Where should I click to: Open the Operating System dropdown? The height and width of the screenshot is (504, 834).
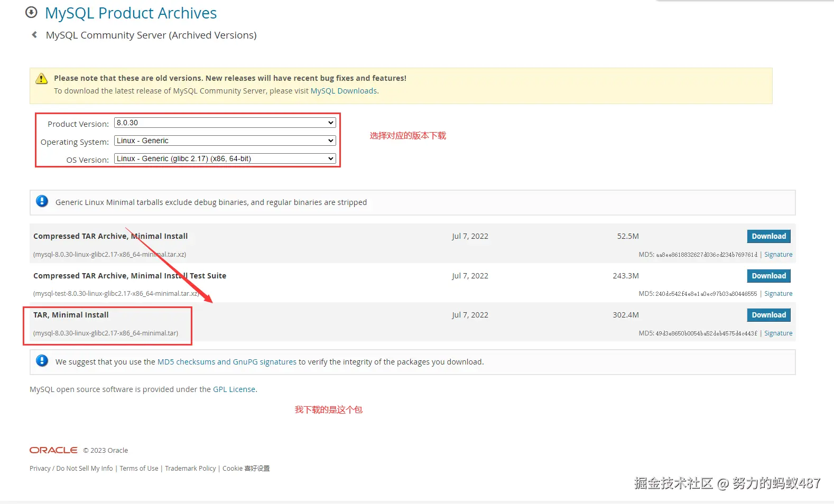pos(225,141)
